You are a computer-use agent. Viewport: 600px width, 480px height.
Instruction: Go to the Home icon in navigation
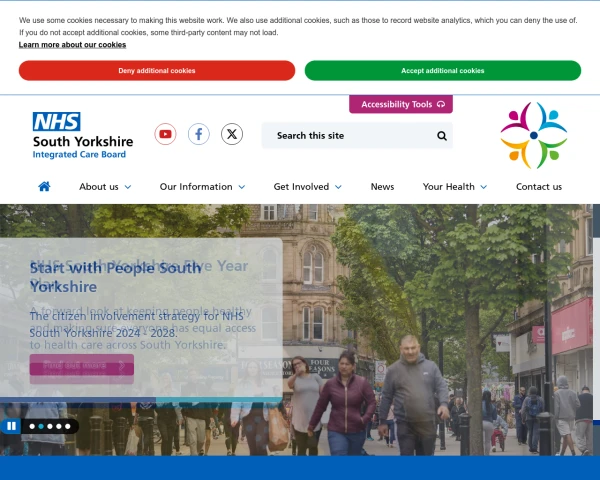44,186
